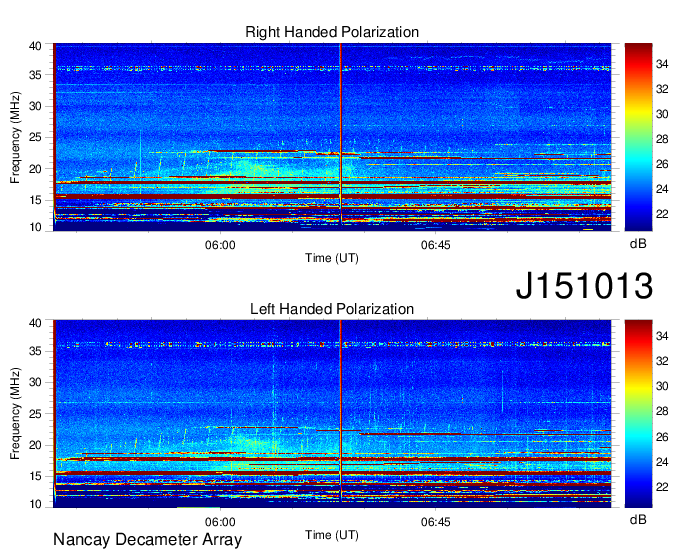Click the '30' value on top colorbar

pyautogui.click(x=662, y=114)
